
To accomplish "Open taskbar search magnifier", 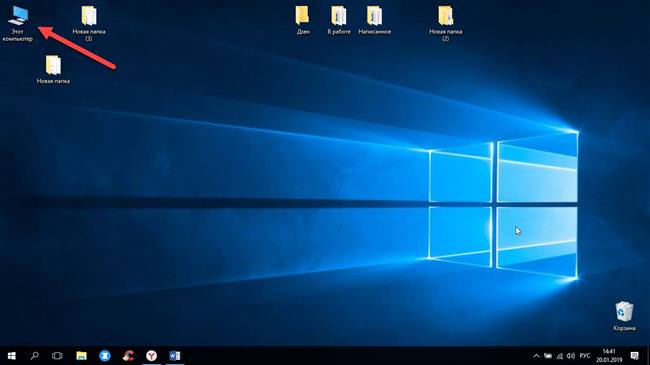I will pos(35,356).
